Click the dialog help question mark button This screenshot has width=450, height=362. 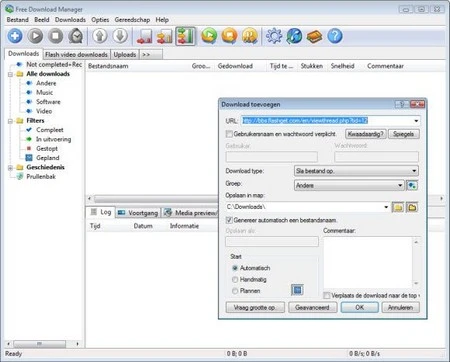point(402,104)
